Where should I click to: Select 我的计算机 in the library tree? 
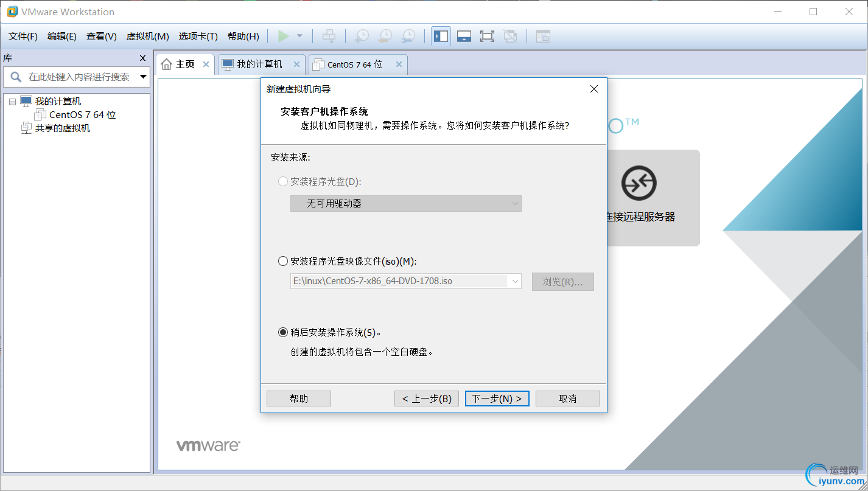coord(58,102)
